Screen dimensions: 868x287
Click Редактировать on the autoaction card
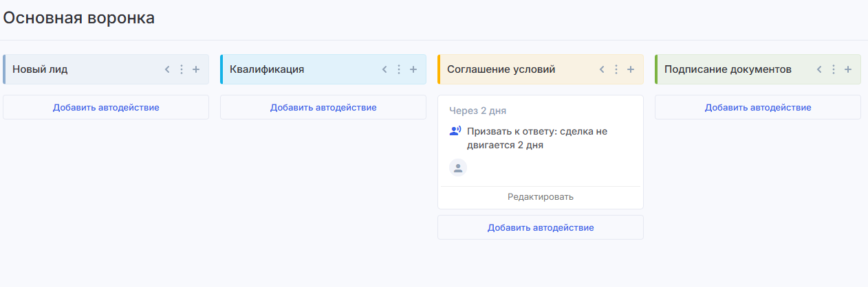541,197
